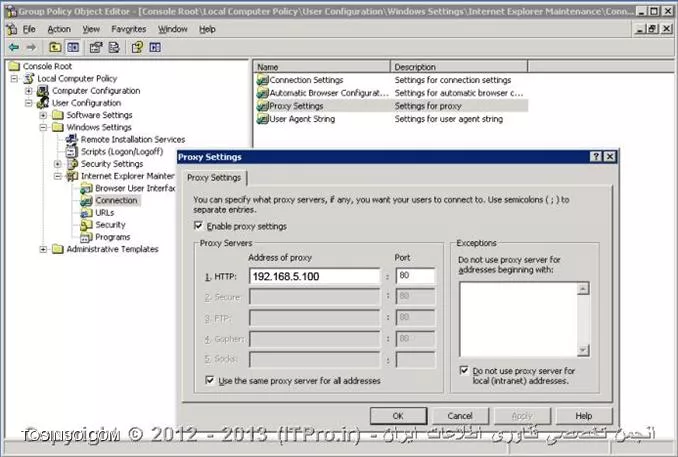Click the User Agent String item icon

click(x=262, y=119)
